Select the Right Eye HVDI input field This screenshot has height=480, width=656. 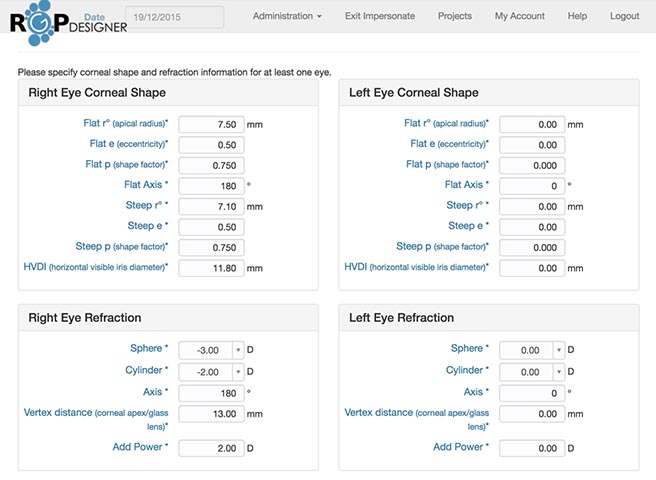[211, 268]
